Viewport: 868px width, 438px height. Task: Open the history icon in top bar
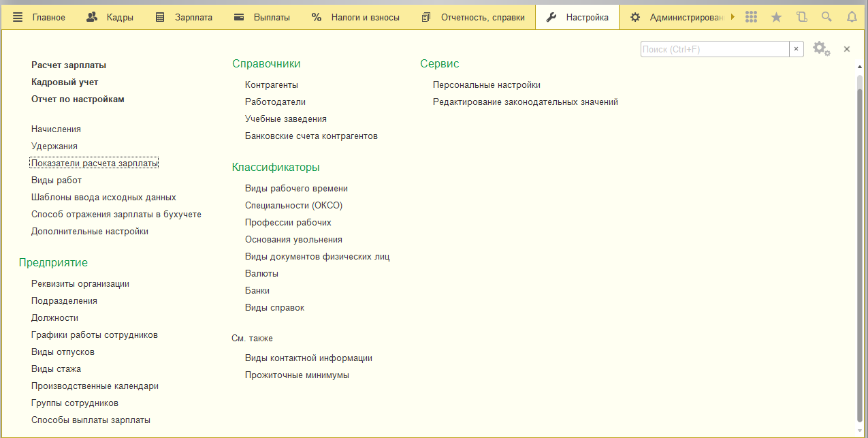click(801, 17)
